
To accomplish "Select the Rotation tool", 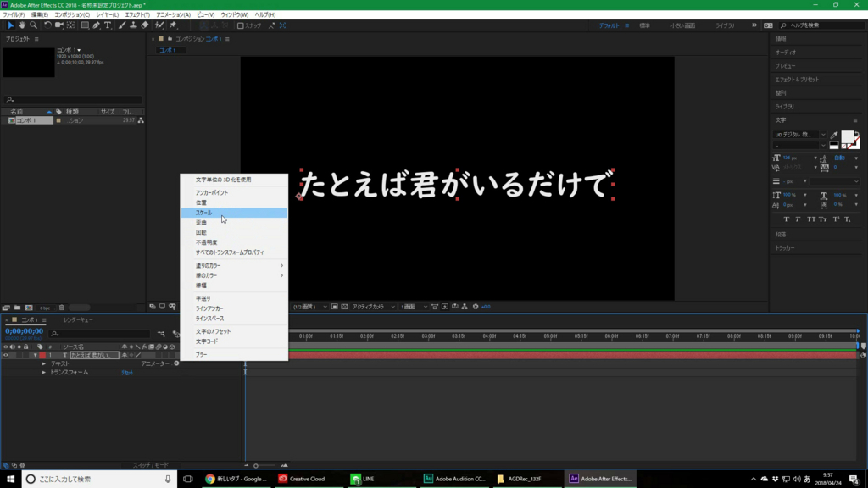I will 47,25.
